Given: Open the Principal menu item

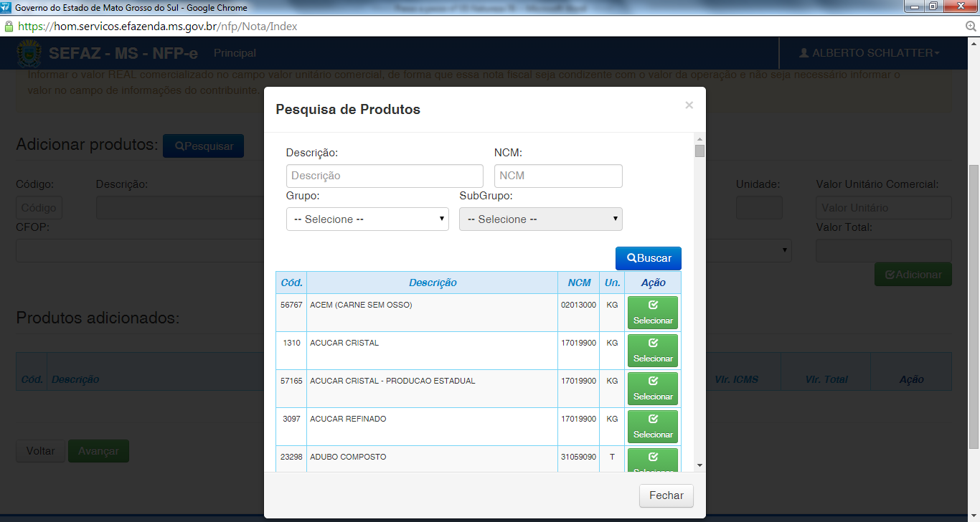Looking at the screenshot, I should point(235,53).
